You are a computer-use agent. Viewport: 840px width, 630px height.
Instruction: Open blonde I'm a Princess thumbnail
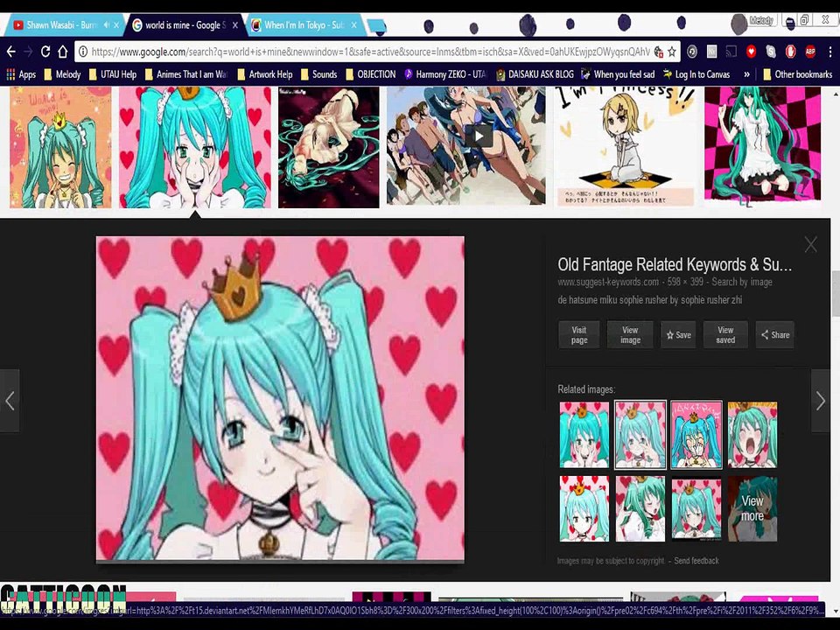(x=625, y=147)
